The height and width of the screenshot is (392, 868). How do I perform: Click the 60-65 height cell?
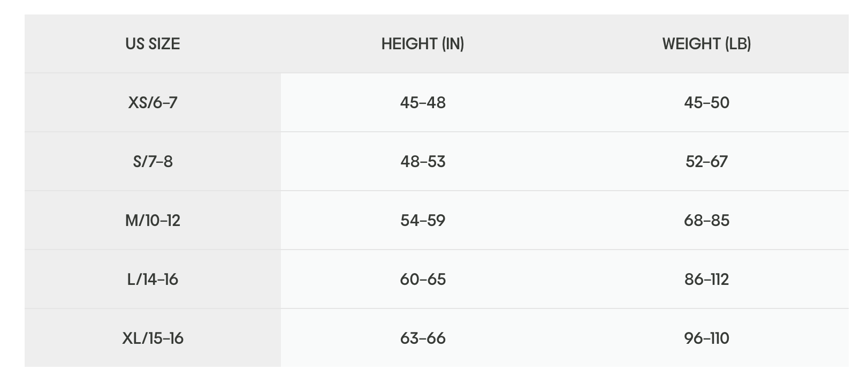coord(423,279)
